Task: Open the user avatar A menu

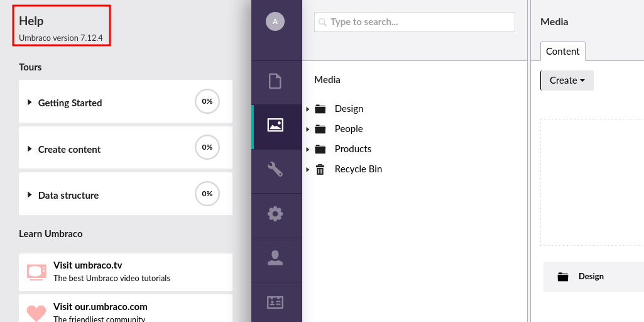Action: click(275, 21)
